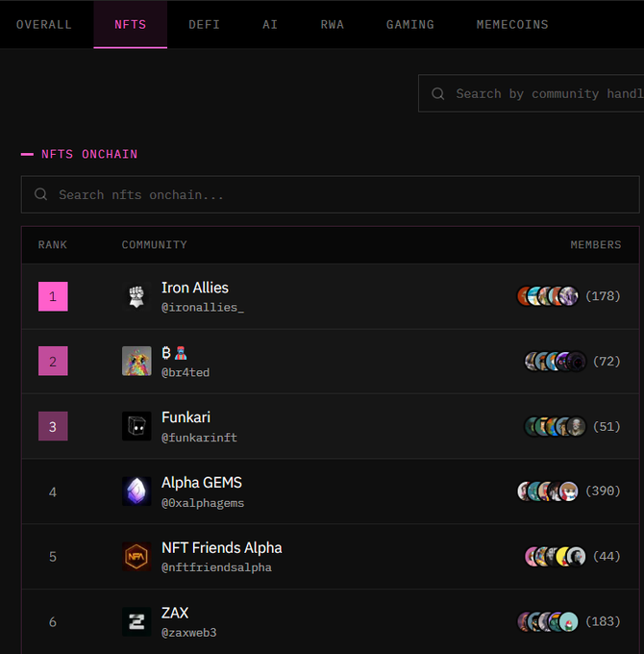This screenshot has width=644, height=654.
Task: Switch to the GAMING tab
Action: pos(410,25)
